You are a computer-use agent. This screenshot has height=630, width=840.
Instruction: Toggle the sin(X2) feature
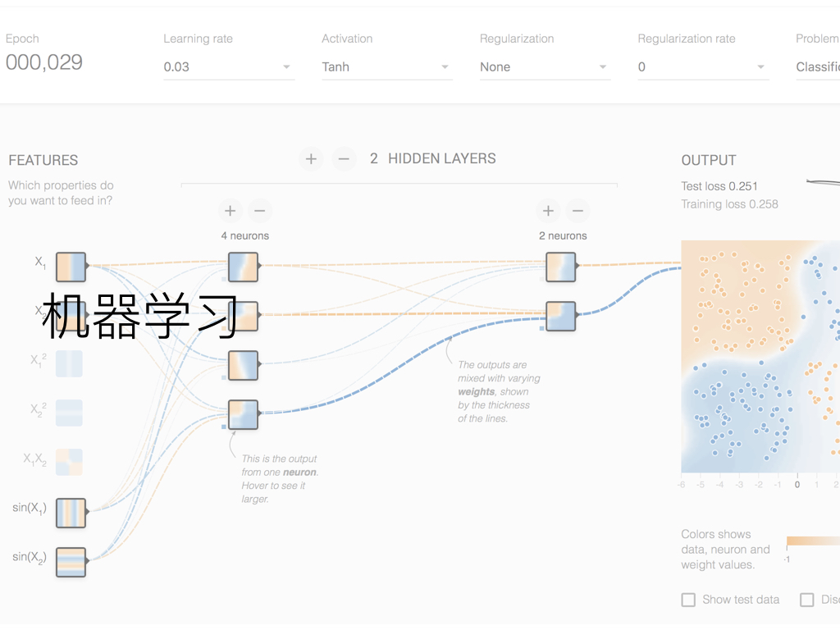[x=71, y=562]
